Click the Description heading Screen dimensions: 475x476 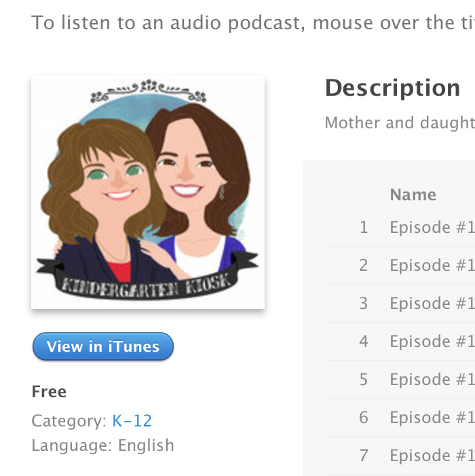pos(392,88)
